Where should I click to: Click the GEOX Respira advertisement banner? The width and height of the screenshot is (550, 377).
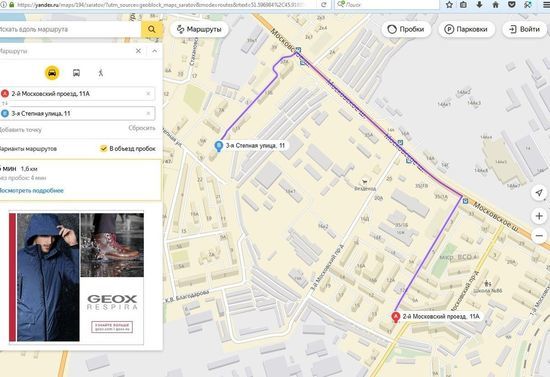click(x=76, y=277)
